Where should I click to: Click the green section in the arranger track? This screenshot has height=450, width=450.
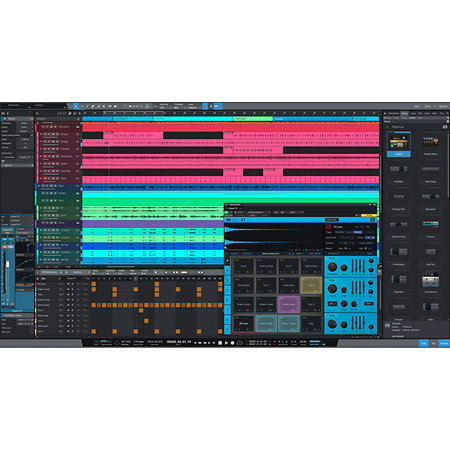tap(253, 119)
